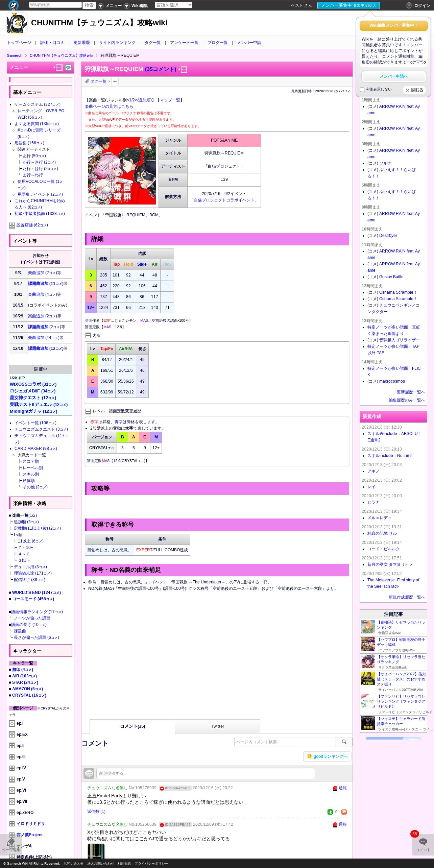434x868 pixels.
Task: Open the タグ一覧 tag icon link
Action: click(x=96, y=81)
